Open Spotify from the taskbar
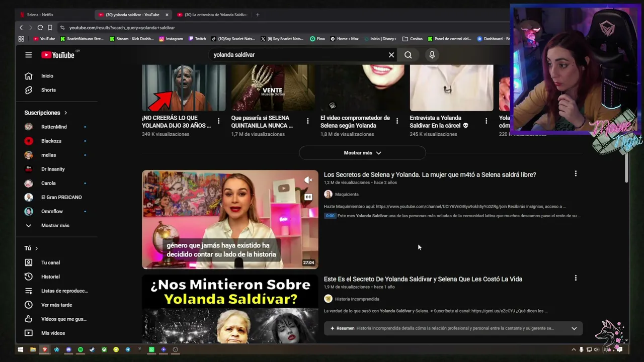This screenshot has width=644, height=362. [80, 349]
